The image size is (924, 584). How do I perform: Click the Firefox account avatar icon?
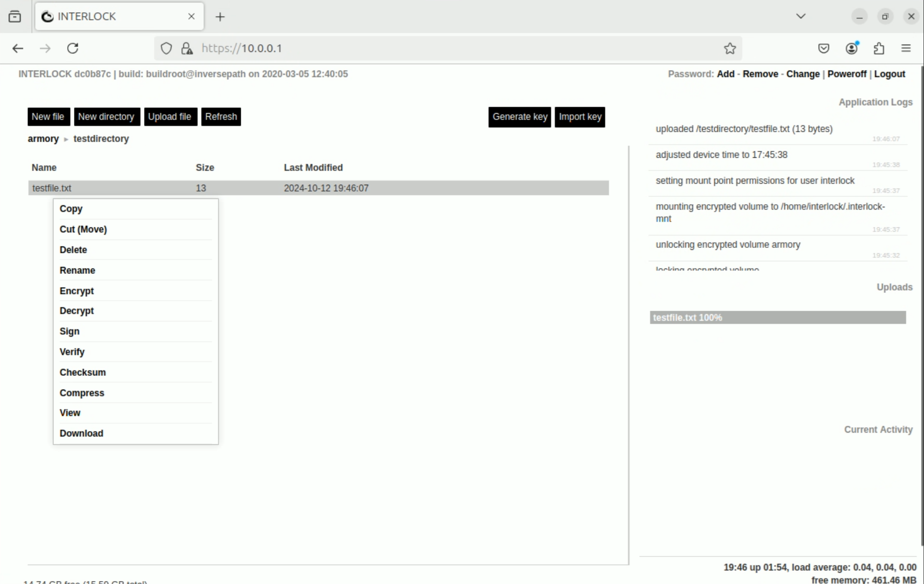pyautogui.click(x=852, y=48)
